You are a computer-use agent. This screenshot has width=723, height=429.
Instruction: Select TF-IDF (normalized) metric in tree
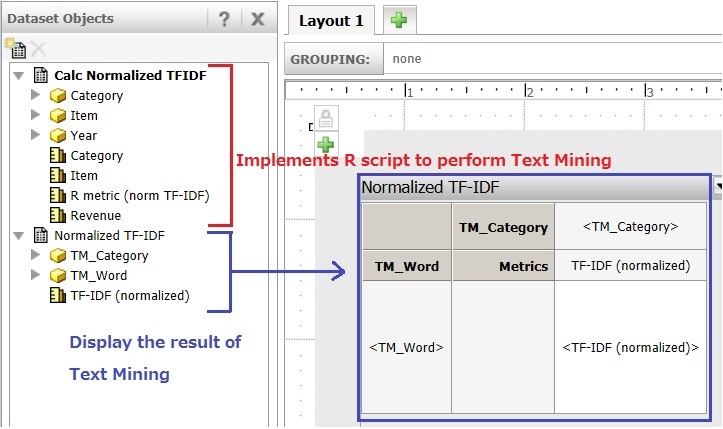coord(129,295)
